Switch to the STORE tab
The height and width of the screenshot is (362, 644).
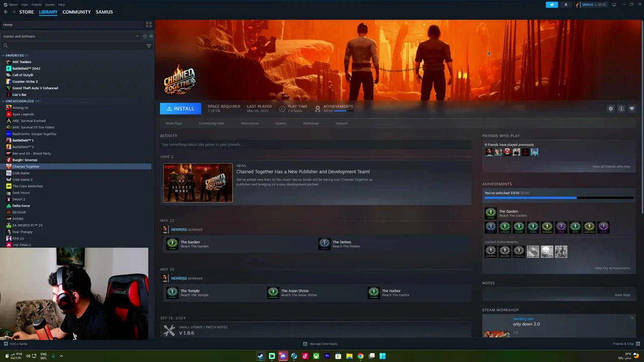click(27, 12)
